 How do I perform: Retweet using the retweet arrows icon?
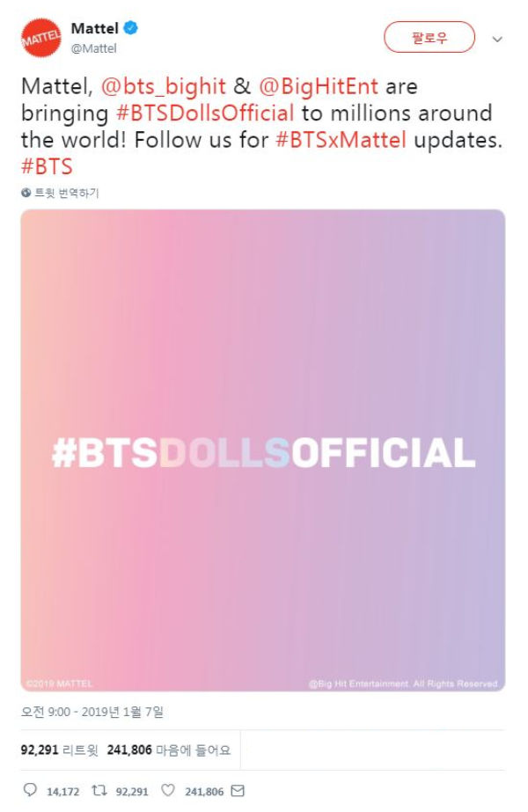[x=99, y=790]
